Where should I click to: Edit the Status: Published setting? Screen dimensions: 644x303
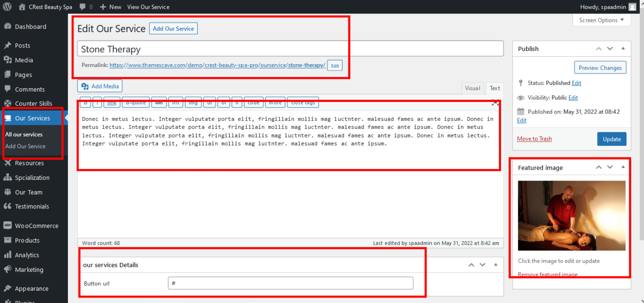(x=576, y=83)
